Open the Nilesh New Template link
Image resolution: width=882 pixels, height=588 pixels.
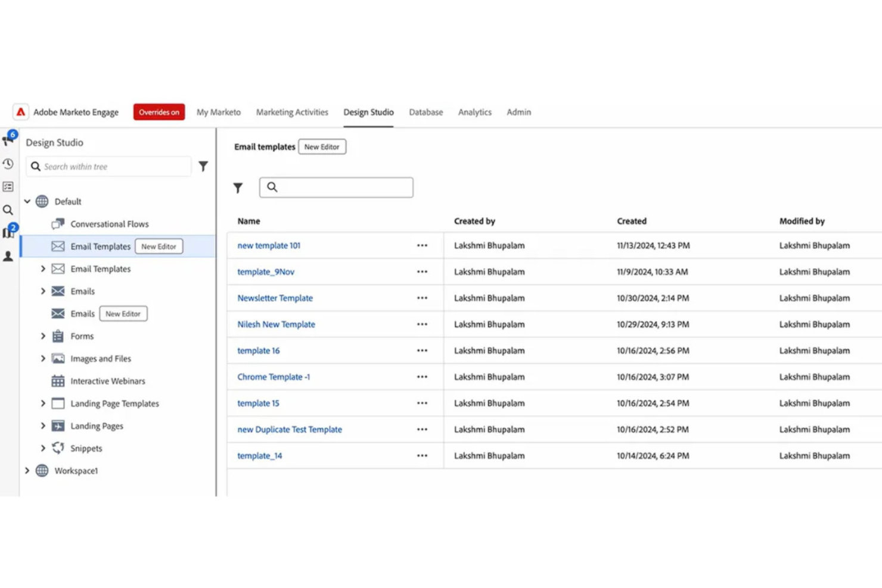(x=276, y=324)
